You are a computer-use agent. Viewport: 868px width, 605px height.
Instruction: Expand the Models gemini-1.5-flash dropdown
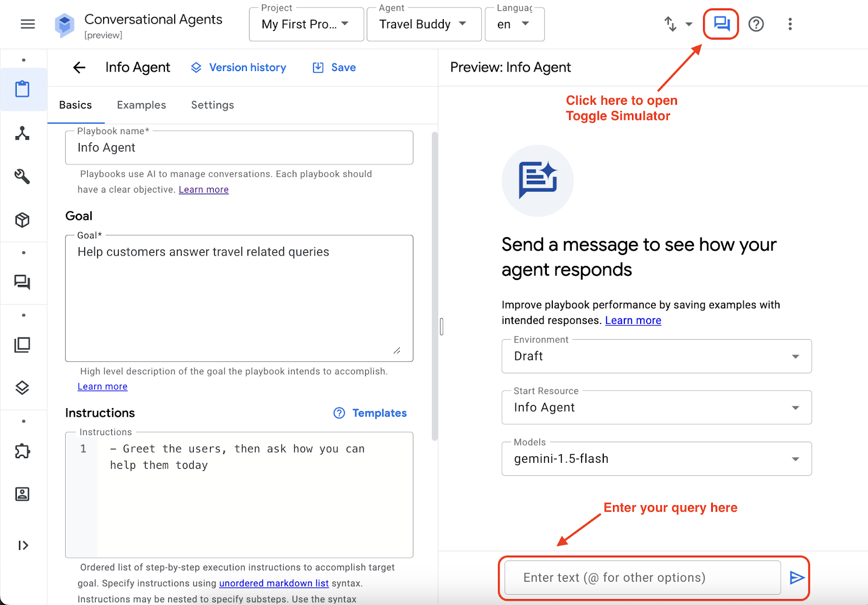[656, 459]
